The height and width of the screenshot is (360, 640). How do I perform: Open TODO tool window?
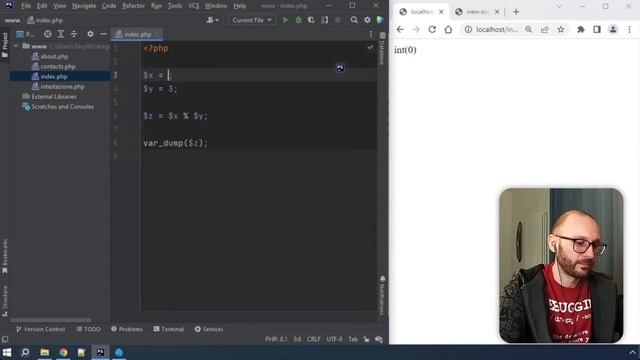(x=89, y=329)
